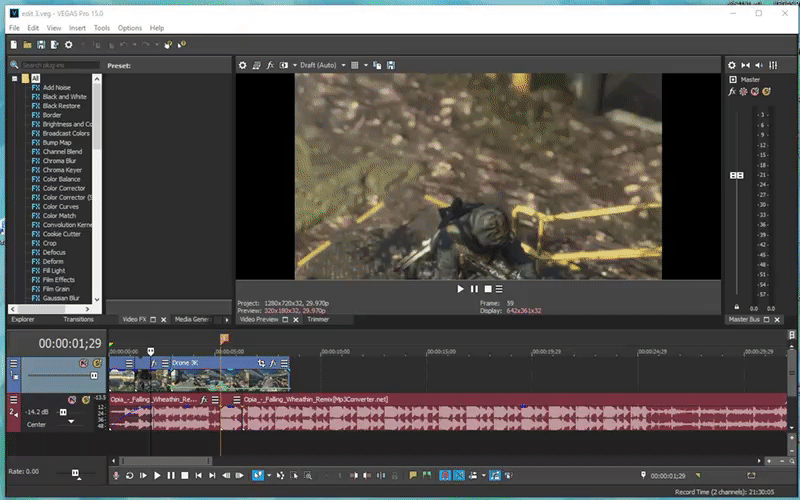Mute video track 1

click(x=84, y=363)
